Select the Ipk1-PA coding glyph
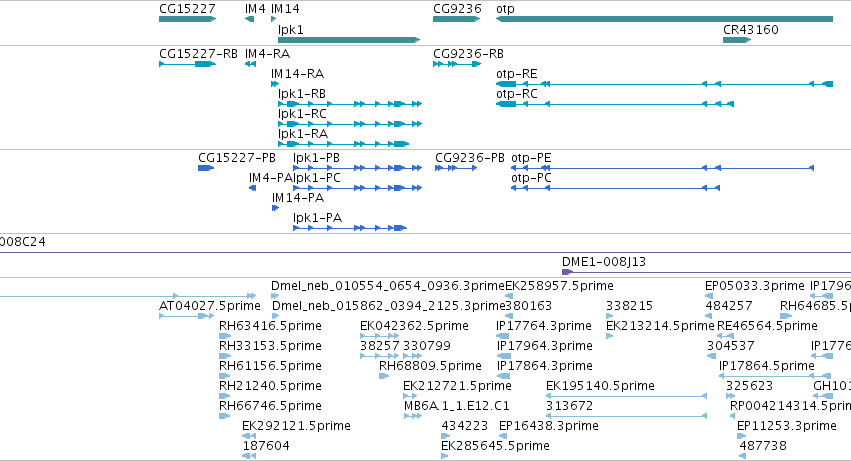The image size is (851, 461). click(x=350, y=228)
